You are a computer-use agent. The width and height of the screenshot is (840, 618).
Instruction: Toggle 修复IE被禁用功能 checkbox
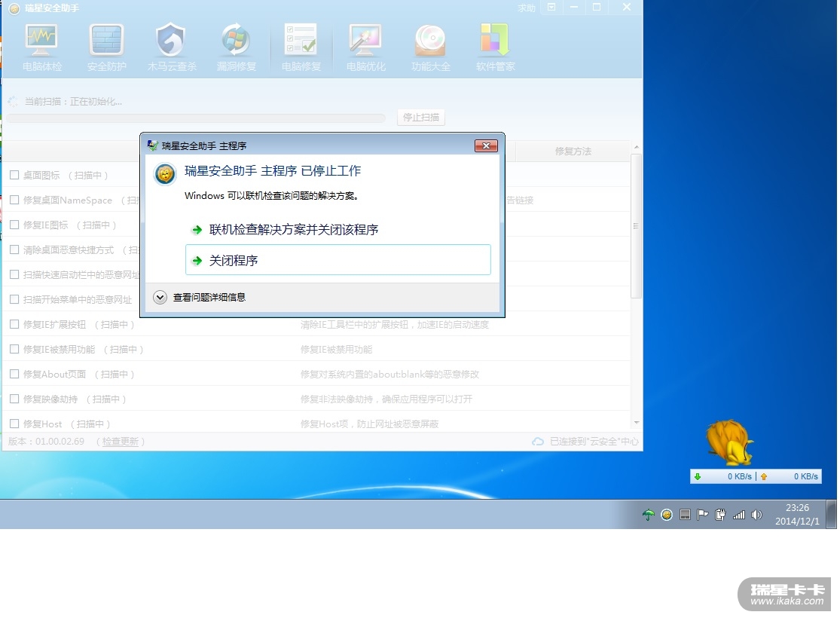(14, 349)
